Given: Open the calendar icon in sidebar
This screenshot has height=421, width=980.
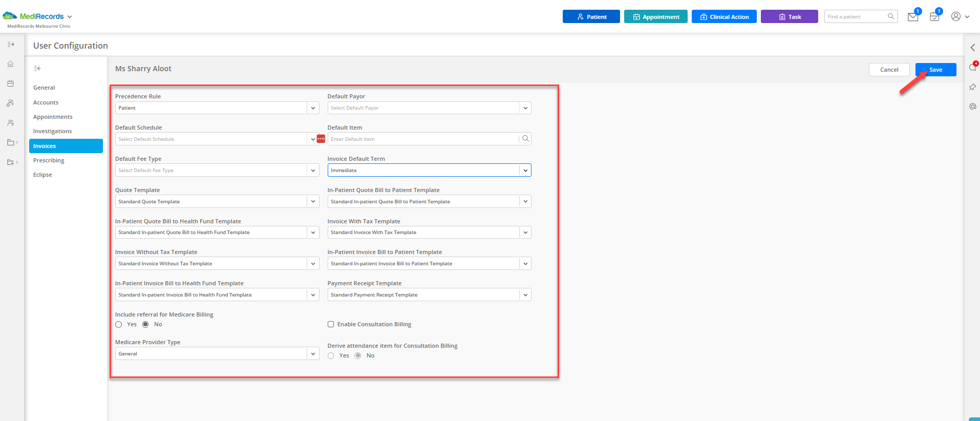Looking at the screenshot, I should [x=10, y=83].
